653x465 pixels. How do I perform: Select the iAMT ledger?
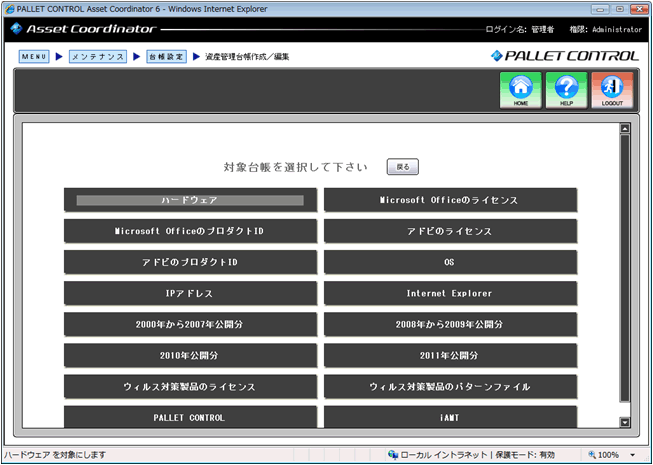click(451, 417)
